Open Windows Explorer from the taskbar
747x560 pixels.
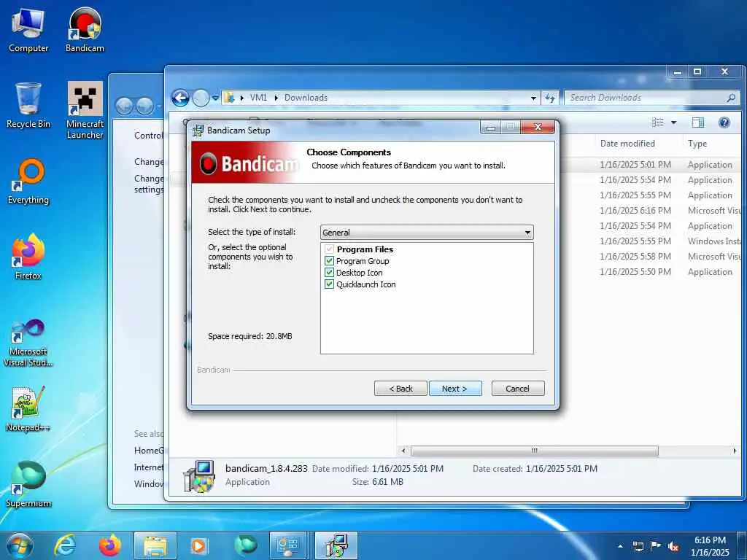(x=155, y=545)
